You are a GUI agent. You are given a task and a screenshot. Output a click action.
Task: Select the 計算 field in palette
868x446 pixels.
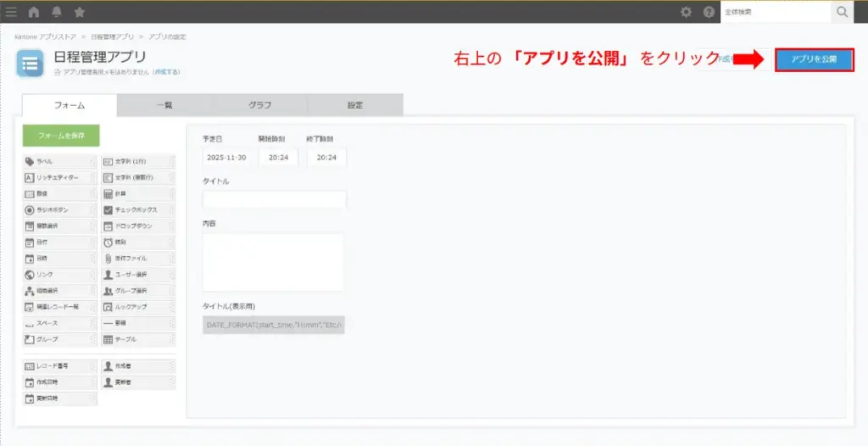[138, 194]
